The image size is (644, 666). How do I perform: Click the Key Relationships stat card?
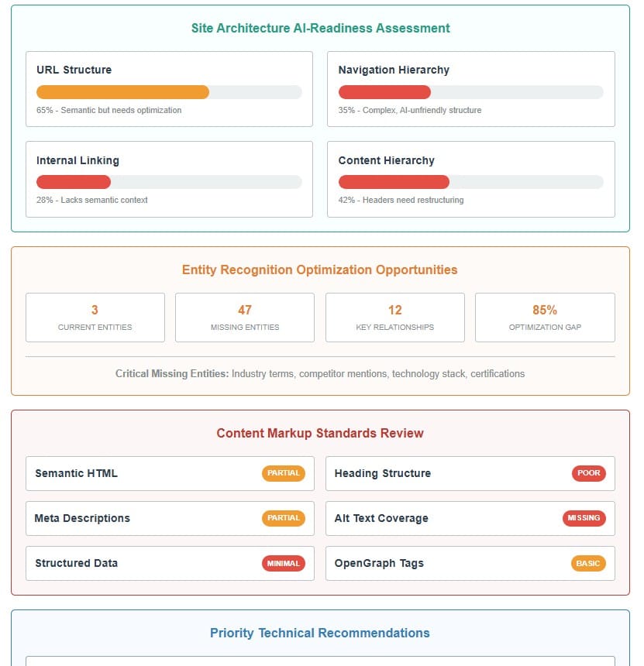click(x=395, y=318)
